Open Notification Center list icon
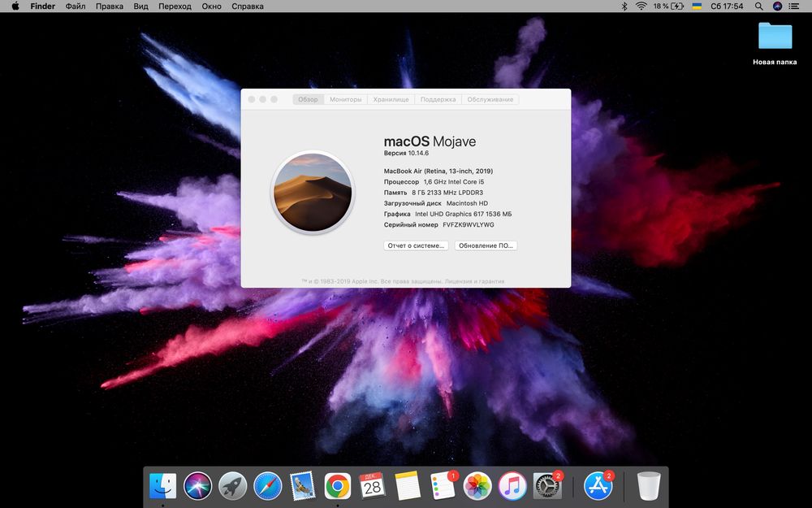 point(793,7)
